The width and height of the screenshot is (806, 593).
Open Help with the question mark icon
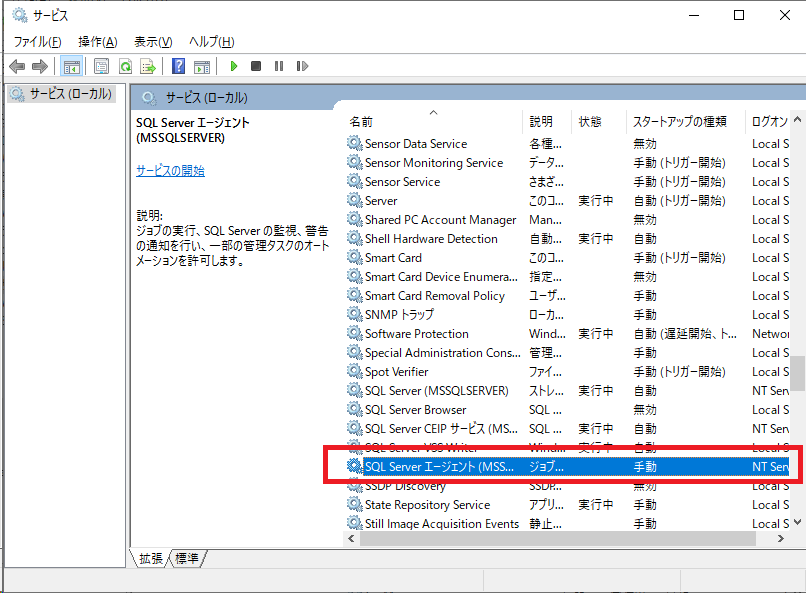[x=178, y=66]
